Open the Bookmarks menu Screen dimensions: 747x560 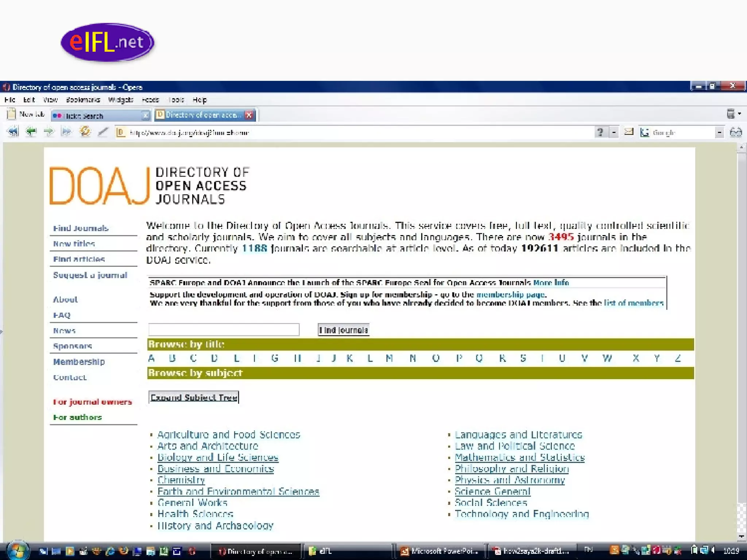pos(83,100)
